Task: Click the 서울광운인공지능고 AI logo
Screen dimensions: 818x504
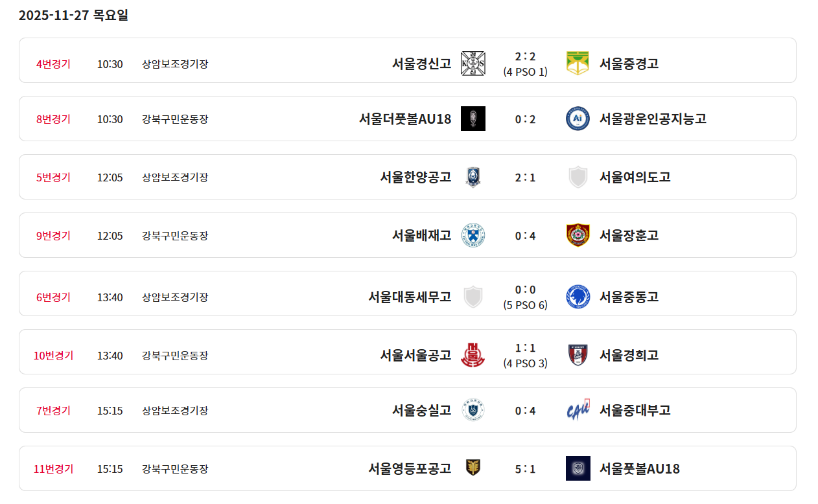Action: point(578,119)
